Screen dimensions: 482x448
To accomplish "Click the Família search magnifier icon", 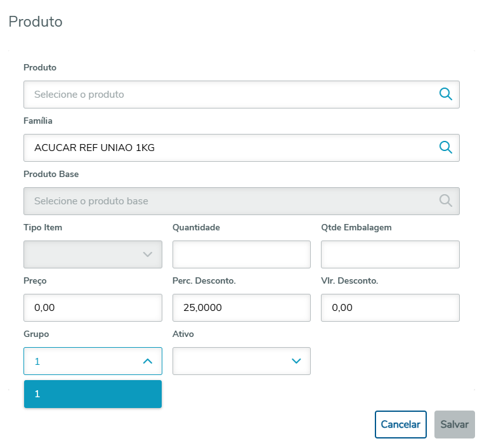I will (x=446, y=147).
